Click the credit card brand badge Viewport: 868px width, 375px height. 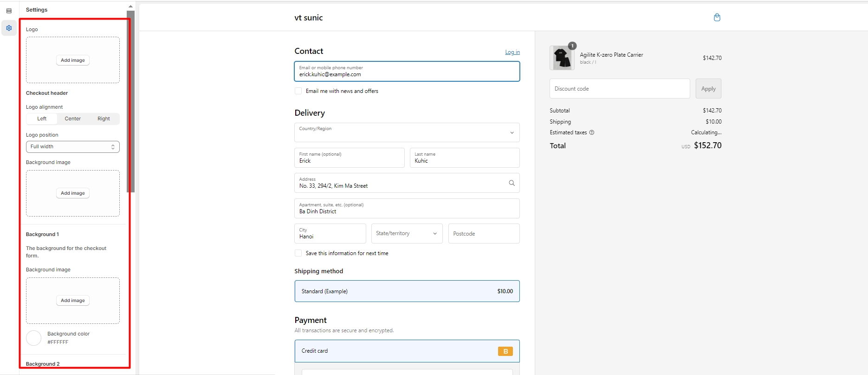(x=505, y=351)
